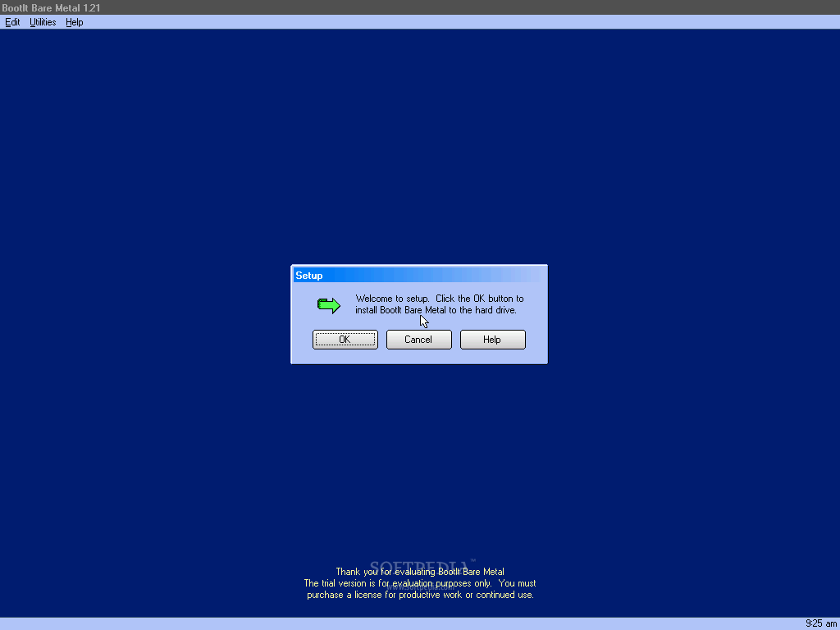Image resolution: width=840 pixels, height=630 pixels.
Task: Open the Help menu in menu bar
Action: pos(75,22)
